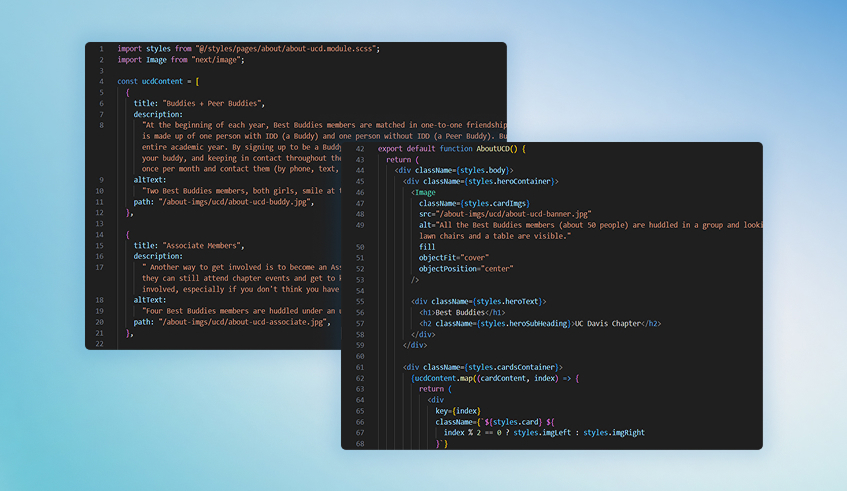Click the line starting "At the beginning of each year"
The height and width of the screenshot is (491, 847).
324,125
